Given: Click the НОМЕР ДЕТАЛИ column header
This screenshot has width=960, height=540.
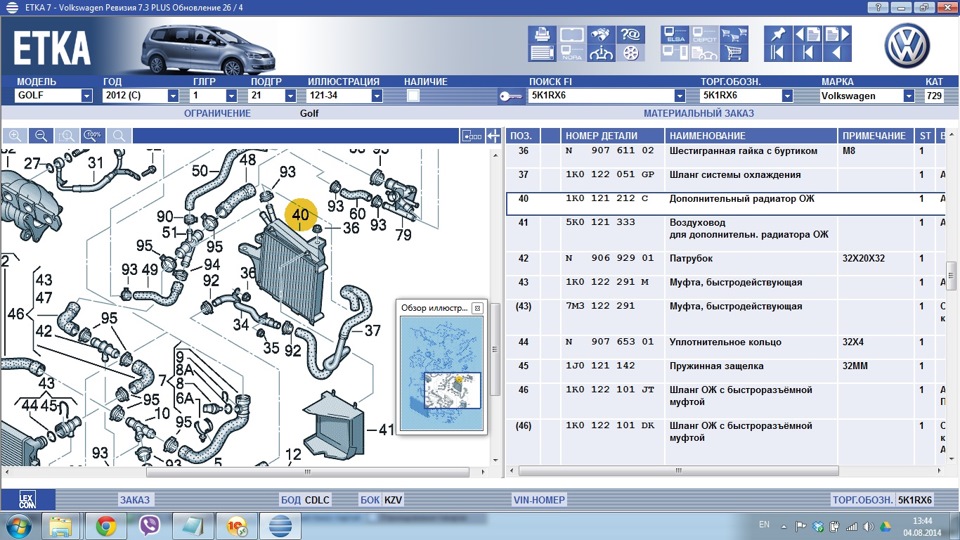Looking at the screenshot, I should (x=612, y=136).
